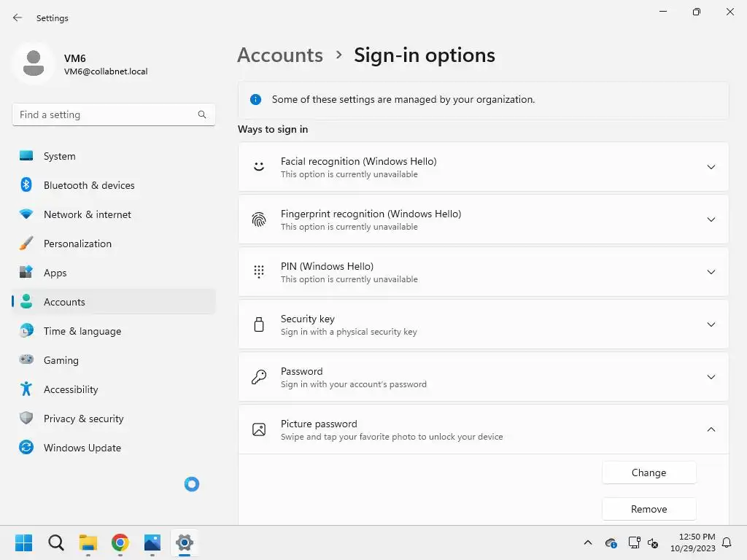747x560 pixels.
Task: Open the Windows Start menu
Action: coord(24,542)
